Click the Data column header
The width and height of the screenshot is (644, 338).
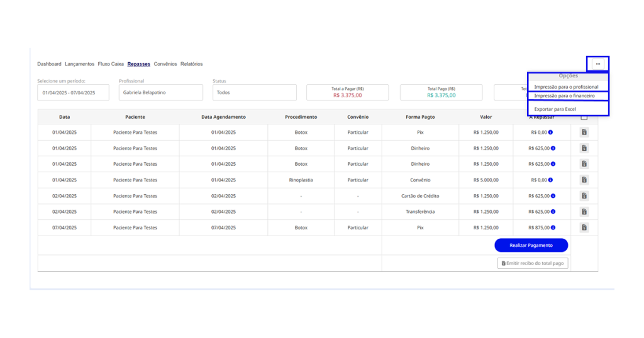coord(65,117)
